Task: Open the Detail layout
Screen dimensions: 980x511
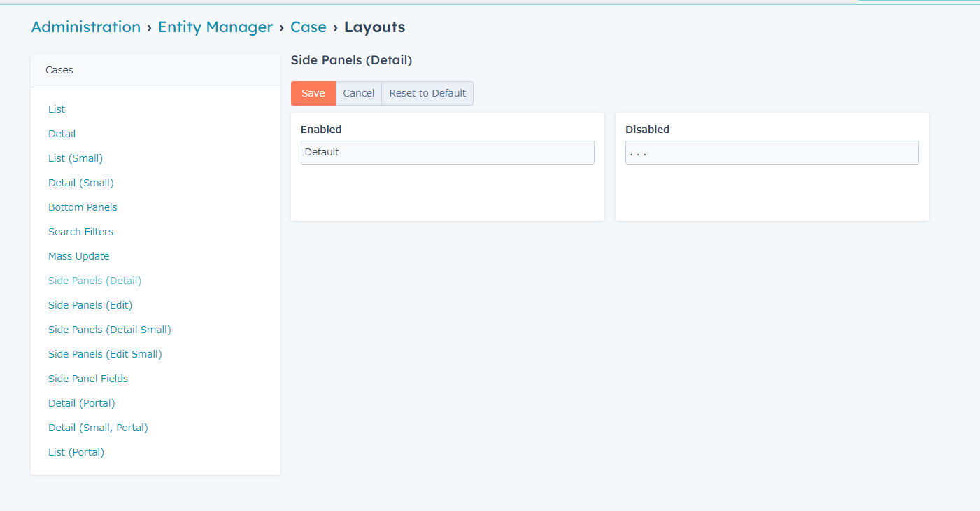Action: point(62,134)
